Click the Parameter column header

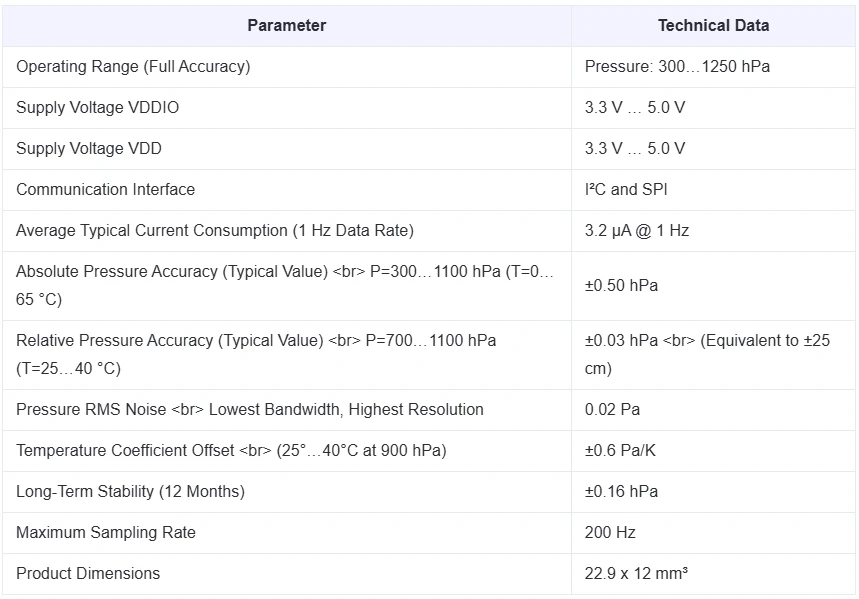286,25
